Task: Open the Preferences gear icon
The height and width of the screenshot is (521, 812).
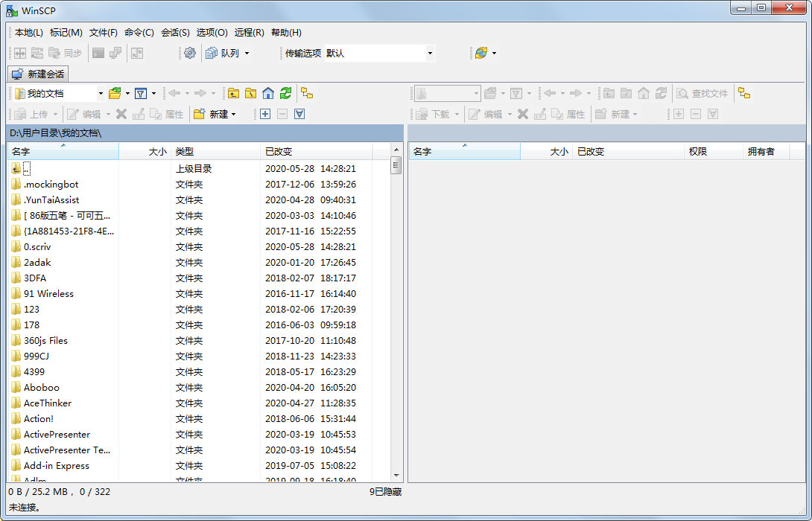Action: coord(188,53)
